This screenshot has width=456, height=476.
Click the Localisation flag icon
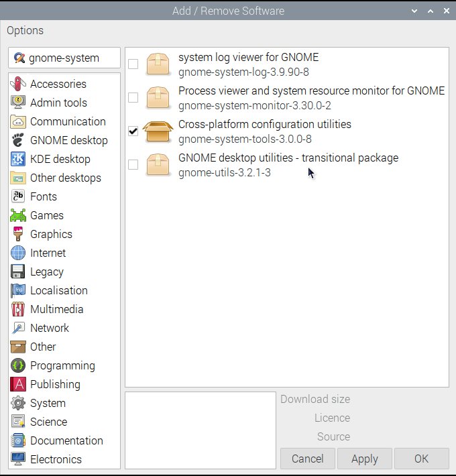click(x=18, y=290)
